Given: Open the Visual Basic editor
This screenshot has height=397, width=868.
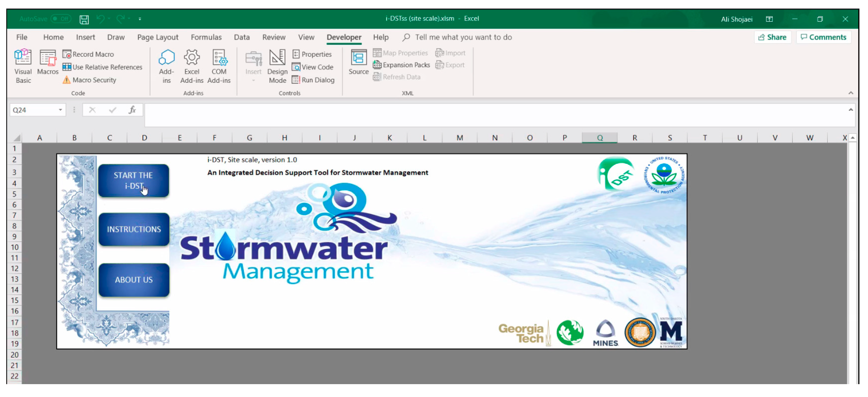Looking at the screenshot, I should 23,66.
